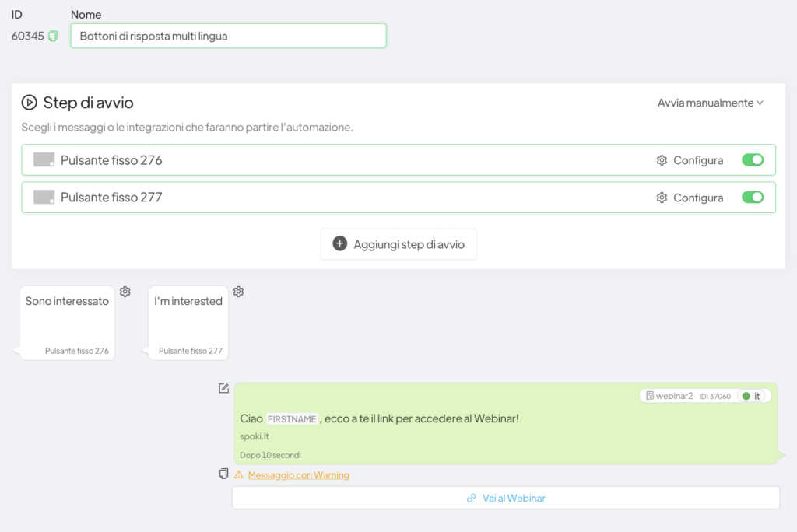Click the gear icon beside Pulsante fisso 276 Configura
Image resolution: width=797 pixels, height=532 pixels.
[662, 160]
